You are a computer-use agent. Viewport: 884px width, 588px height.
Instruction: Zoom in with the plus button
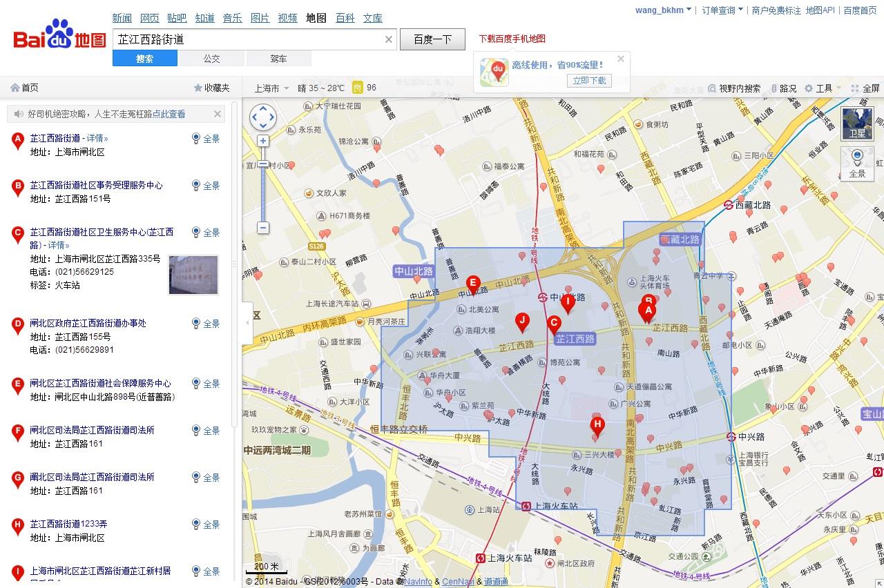click(263, 141)
